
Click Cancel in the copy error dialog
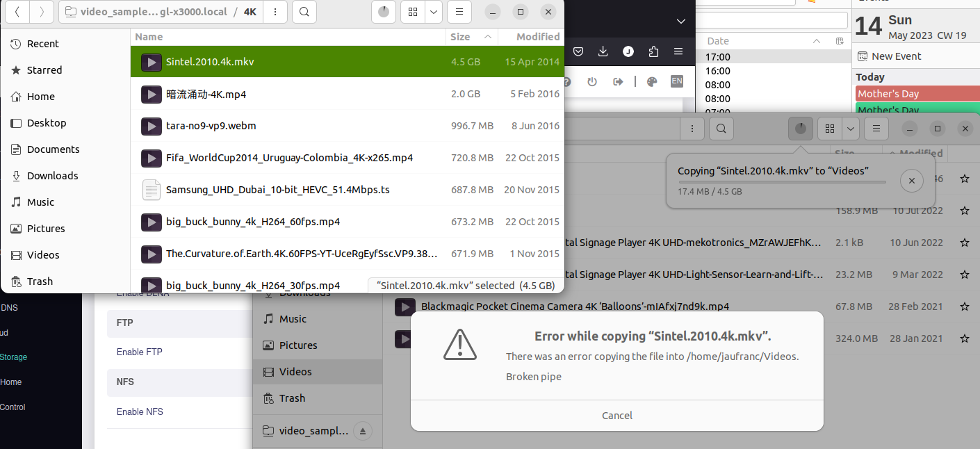coord(617,416)
